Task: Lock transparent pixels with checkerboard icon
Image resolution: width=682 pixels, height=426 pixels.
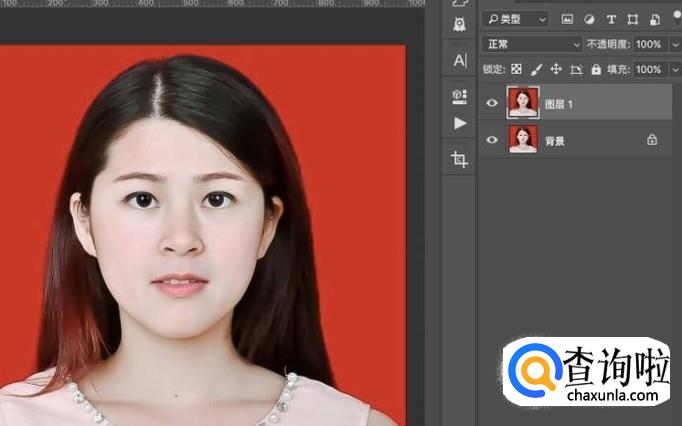Action: pyautogui.click(x=516, y=70)
